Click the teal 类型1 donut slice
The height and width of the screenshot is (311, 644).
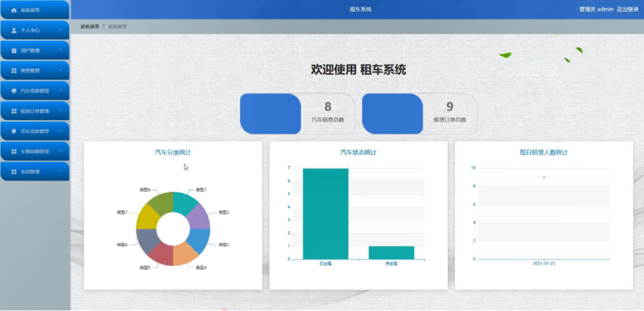pos(184,202)
